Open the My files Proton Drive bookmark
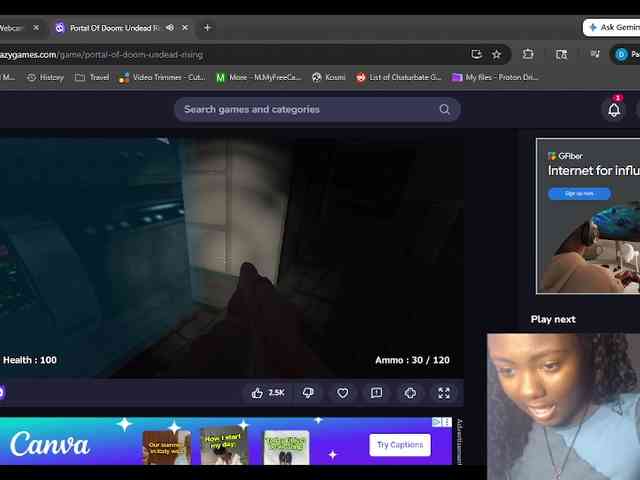This screenshot has height=480, width=640. point(496,77)
